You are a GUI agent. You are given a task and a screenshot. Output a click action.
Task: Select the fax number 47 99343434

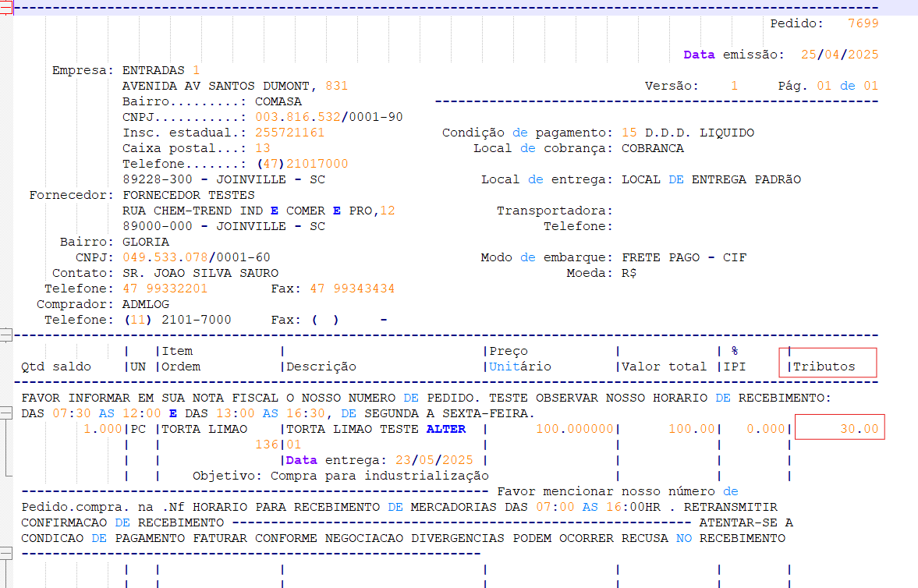[x=353, y=289]
